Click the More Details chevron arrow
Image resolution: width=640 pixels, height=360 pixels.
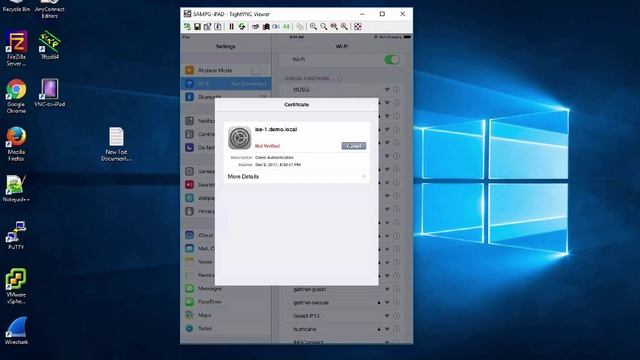[x=364, y=177]
